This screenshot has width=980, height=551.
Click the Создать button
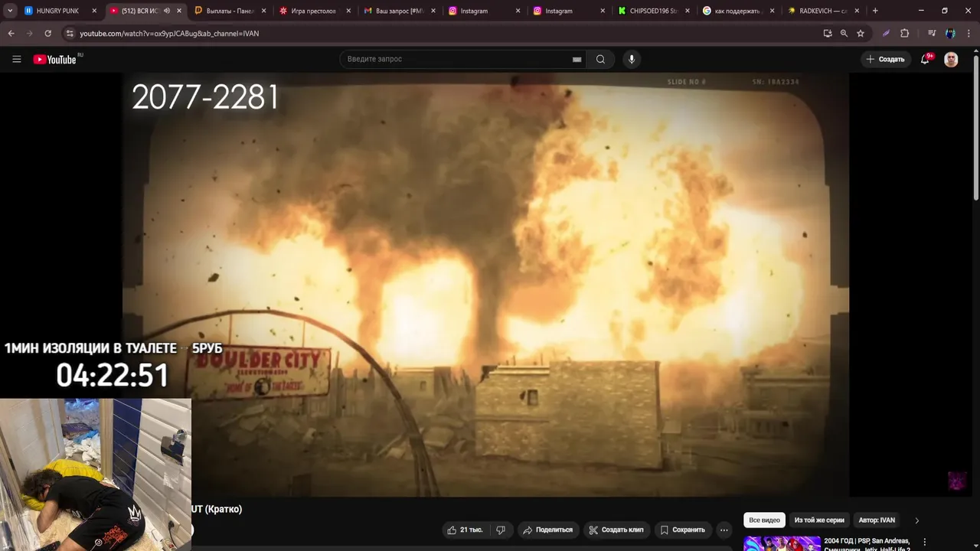(x=885, y=59)
